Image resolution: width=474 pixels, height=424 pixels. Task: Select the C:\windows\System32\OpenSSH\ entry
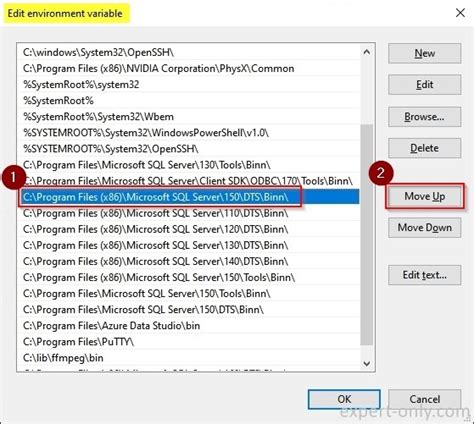pos(189,52)
